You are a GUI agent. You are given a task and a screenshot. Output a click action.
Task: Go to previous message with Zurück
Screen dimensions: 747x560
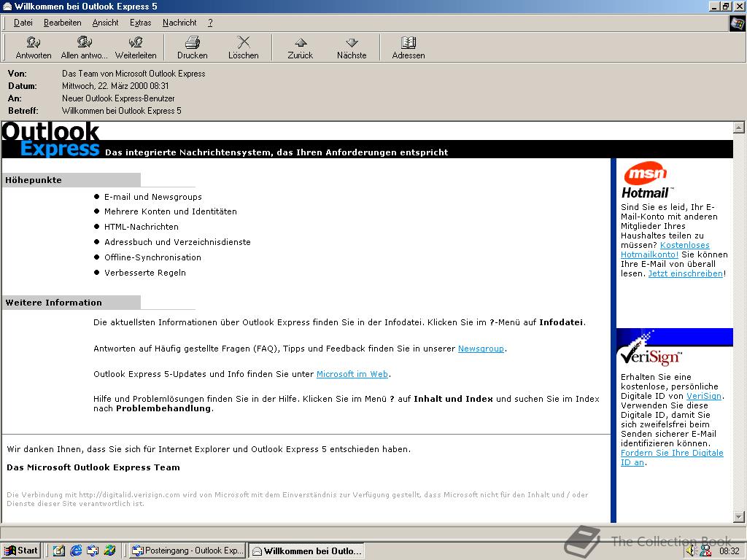point(300,47)
